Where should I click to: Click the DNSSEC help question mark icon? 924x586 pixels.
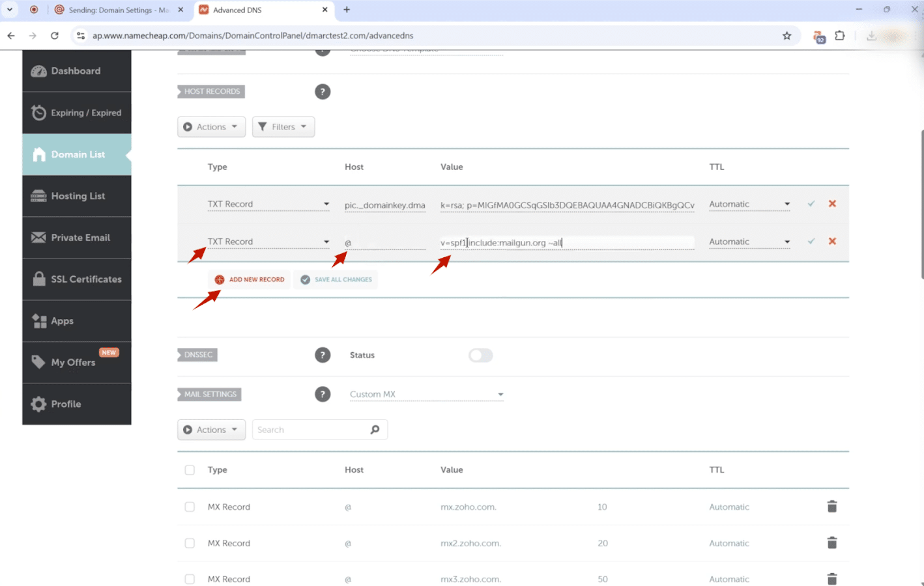point(323,356)
